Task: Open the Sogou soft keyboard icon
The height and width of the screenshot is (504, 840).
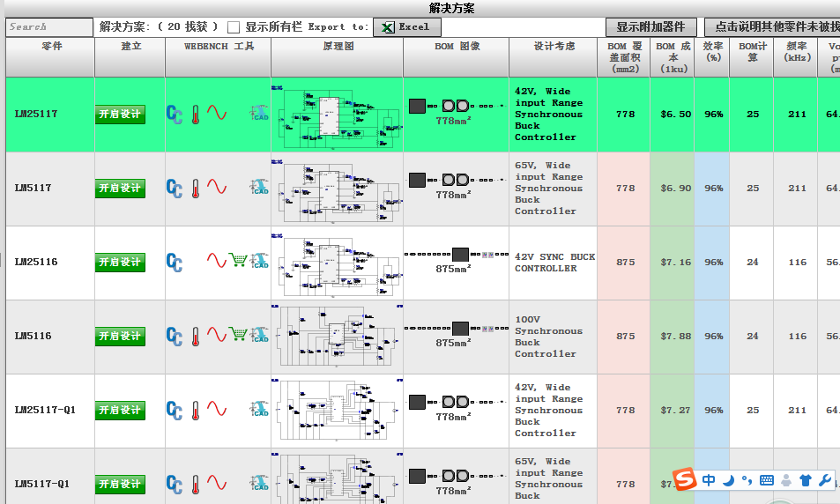Action: coord(767,480)
